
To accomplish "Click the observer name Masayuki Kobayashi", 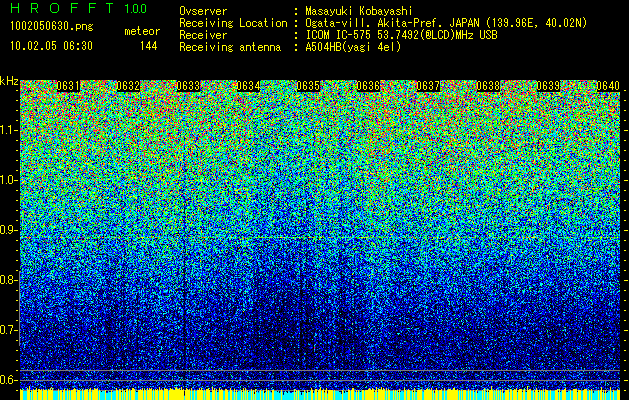I will (x=358, y=11).
